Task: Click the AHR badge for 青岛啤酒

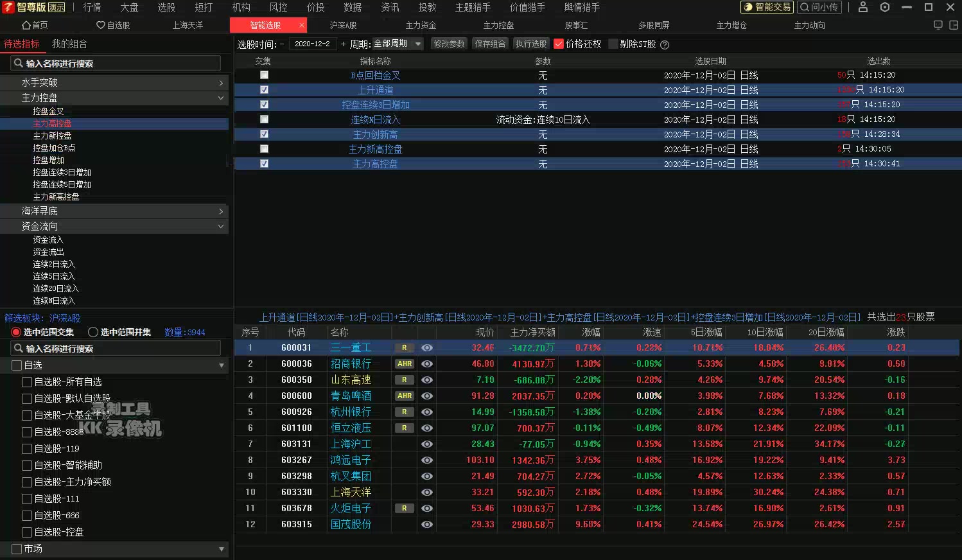Action: pyautogui.click(x=404, y=396)
